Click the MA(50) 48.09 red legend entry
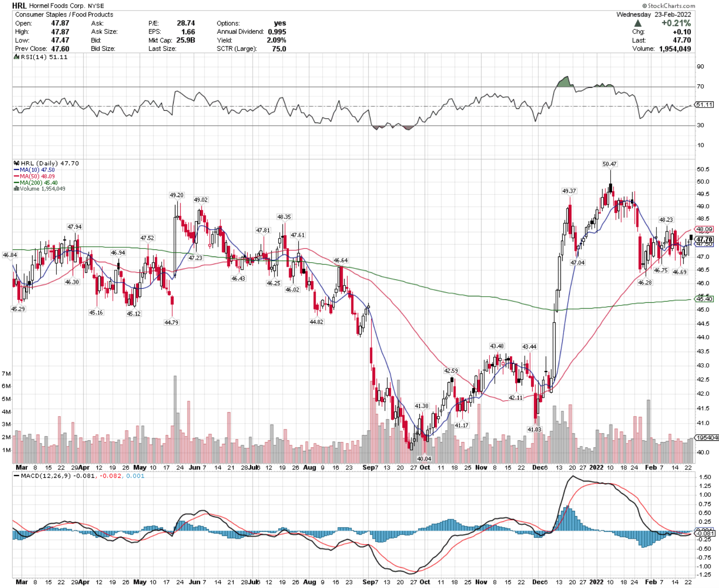This screenshot has width=719, height=588. coord(34,176)
